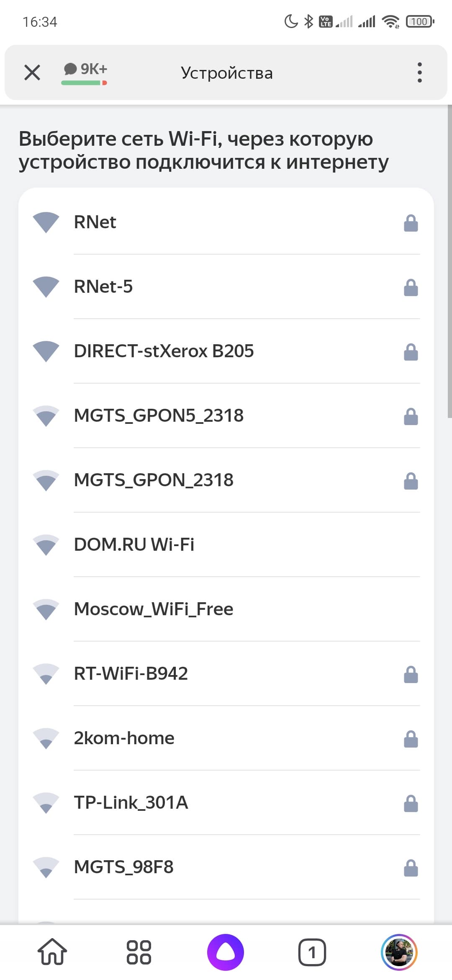Open the three-dot overflow menu
This screenshot has height=980, width=452.
pyautogui.click(x=419, y=72)
